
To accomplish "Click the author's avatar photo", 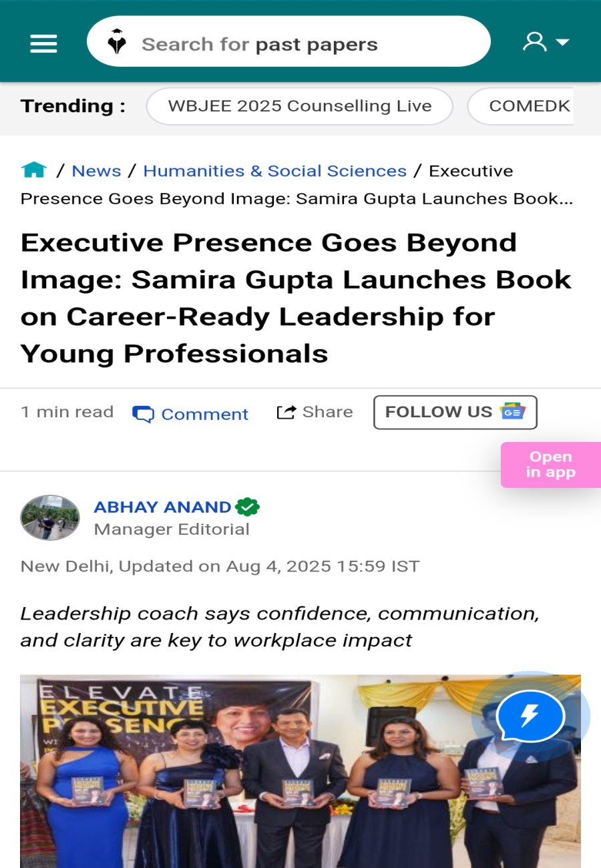I will pos(50,517).
